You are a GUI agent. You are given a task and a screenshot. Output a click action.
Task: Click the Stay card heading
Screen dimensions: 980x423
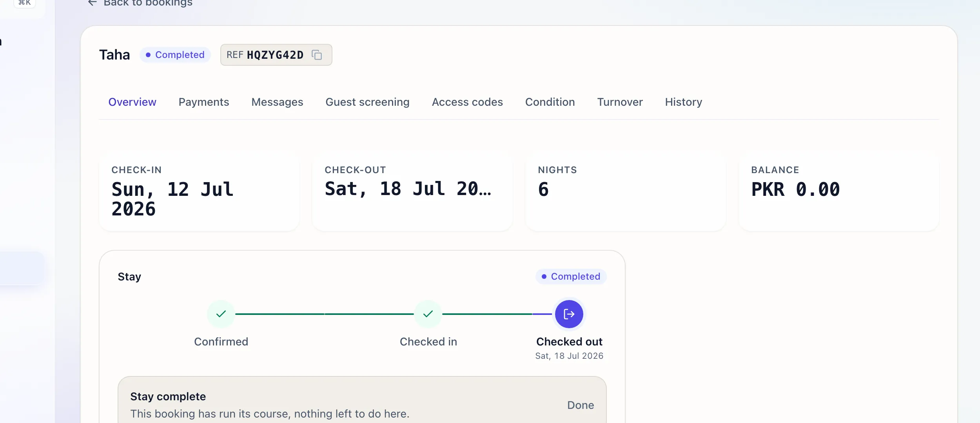click(x=129, y=277)
